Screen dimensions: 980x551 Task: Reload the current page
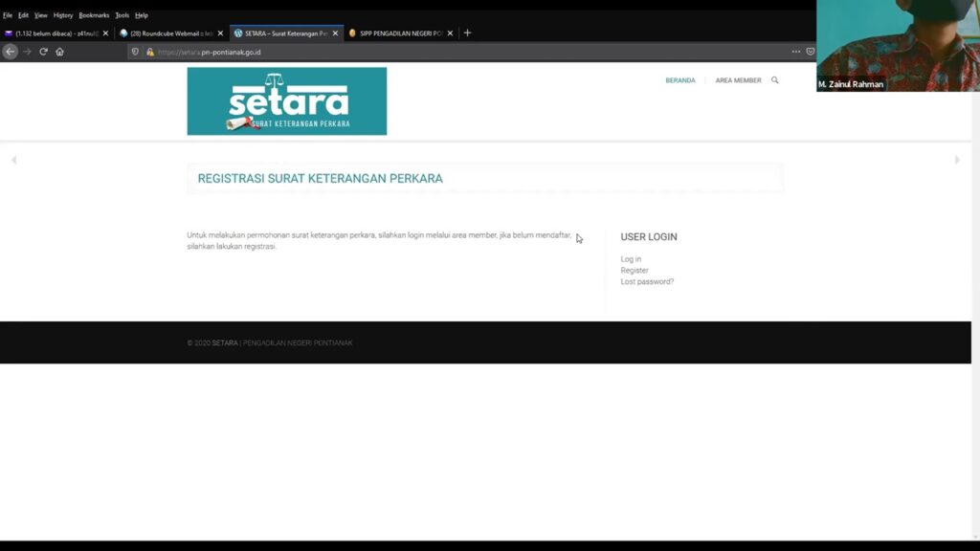[x=43, y=52]
